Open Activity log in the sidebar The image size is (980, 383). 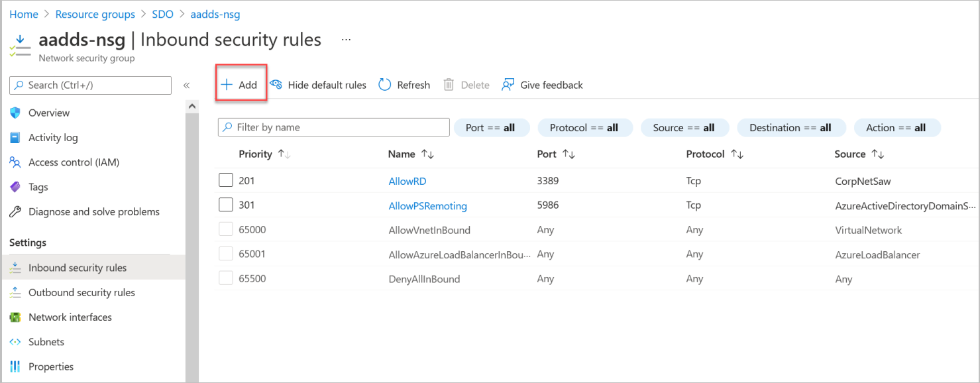tap(53, 138)
